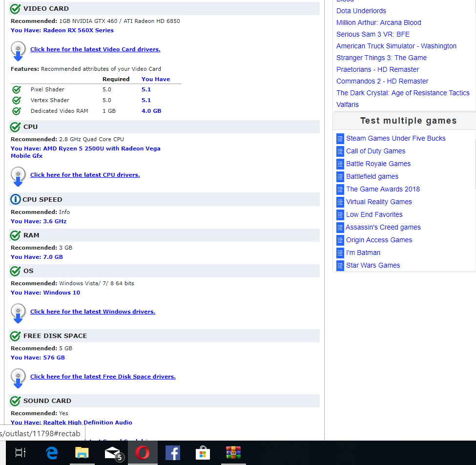The height and width of the screenshot is (465, 476).
Task: Open Assassin's Creed games list
Action: pyautogui.click(x=383, y=227)
